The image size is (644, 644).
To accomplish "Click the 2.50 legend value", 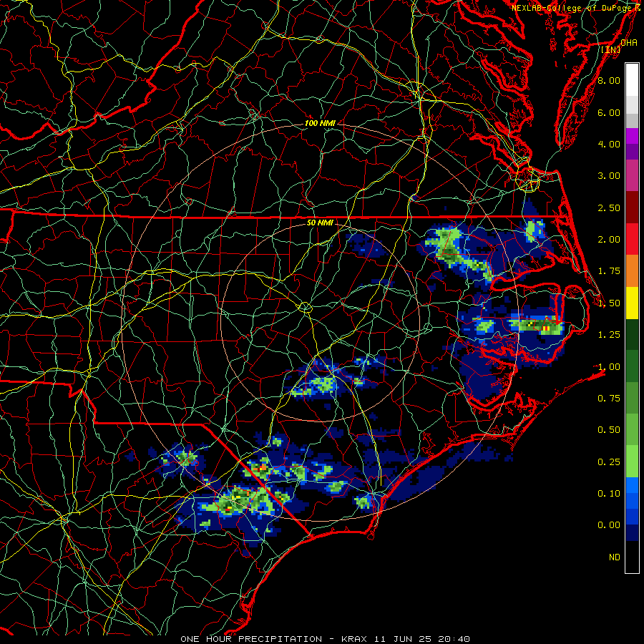I will pos(609,208).
